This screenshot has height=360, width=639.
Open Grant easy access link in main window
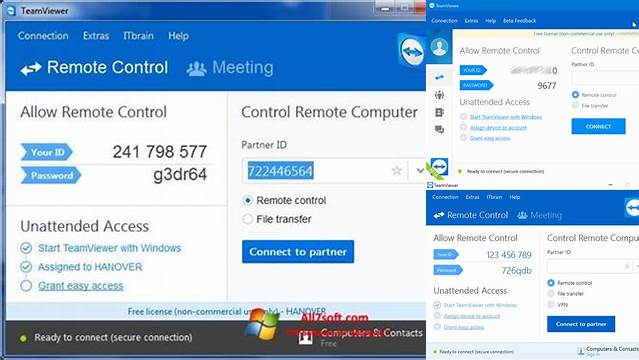(81, 286)
